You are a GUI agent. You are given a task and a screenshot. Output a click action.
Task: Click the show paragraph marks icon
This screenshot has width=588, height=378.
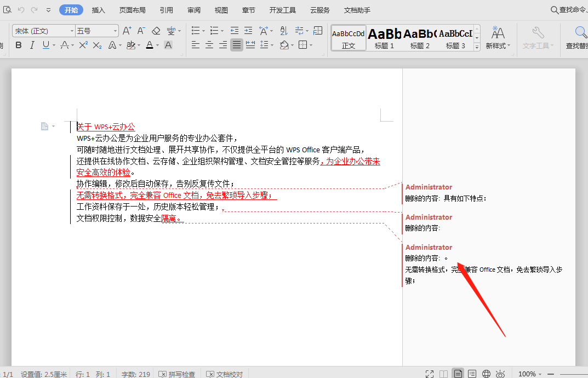(x=299, y=30)
